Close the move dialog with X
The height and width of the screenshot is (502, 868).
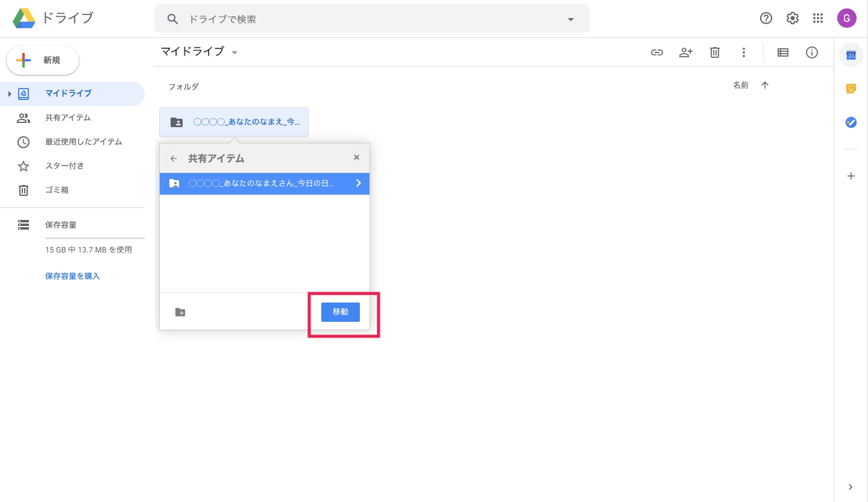click(x=356, y=158)
